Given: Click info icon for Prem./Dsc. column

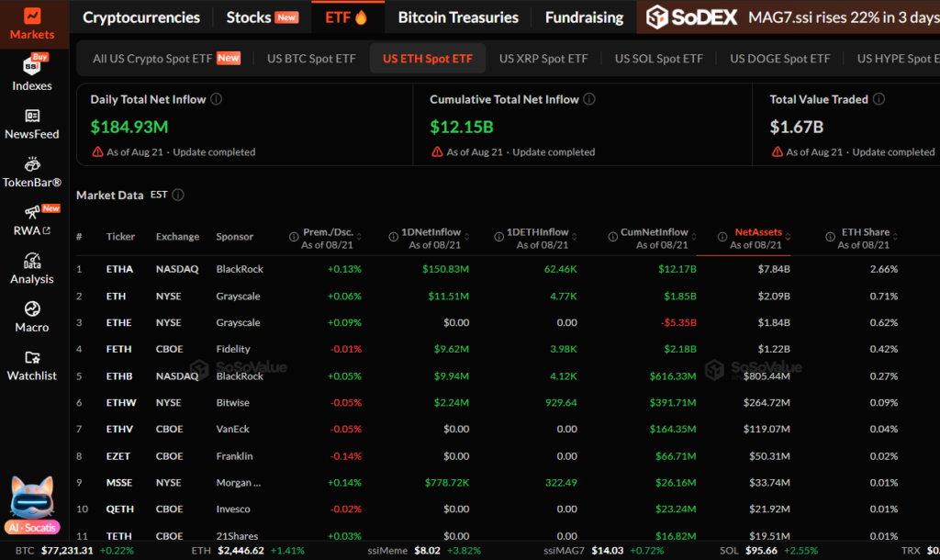Looking at the screenshot, I should click(x=294, y=237).
